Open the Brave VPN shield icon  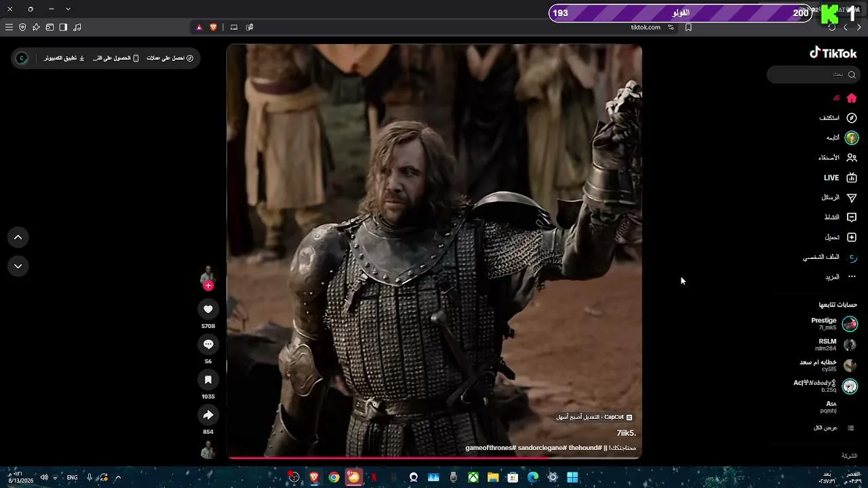click(22, 27)
